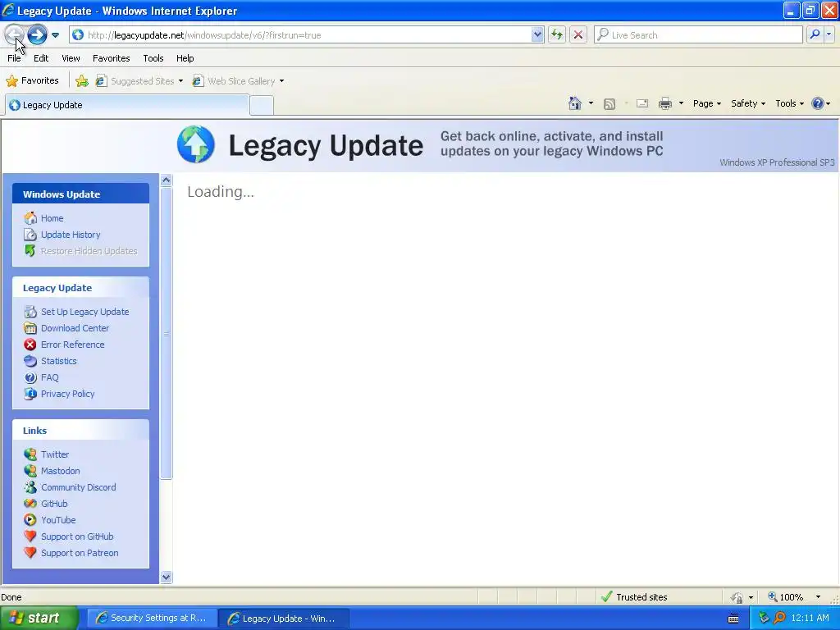The image size is (840, 630).
Task: Click the GitHub icon in Links
Action: (x=30, y=504)
